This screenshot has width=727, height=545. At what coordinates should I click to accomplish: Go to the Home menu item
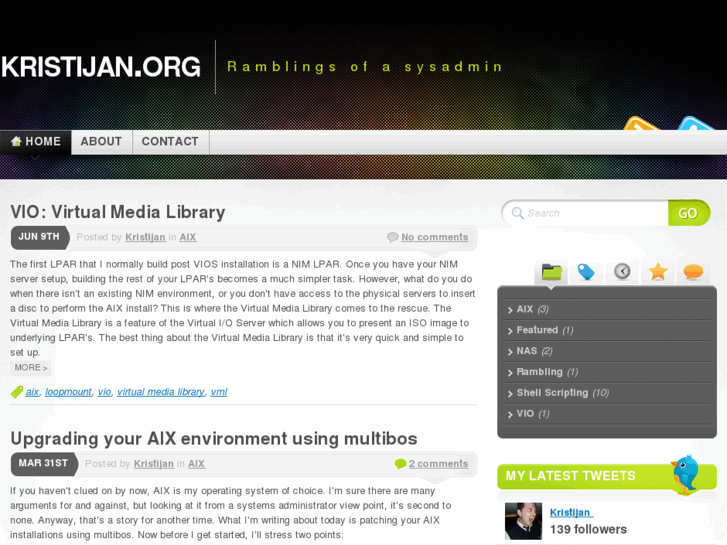(x=36, y=141)
